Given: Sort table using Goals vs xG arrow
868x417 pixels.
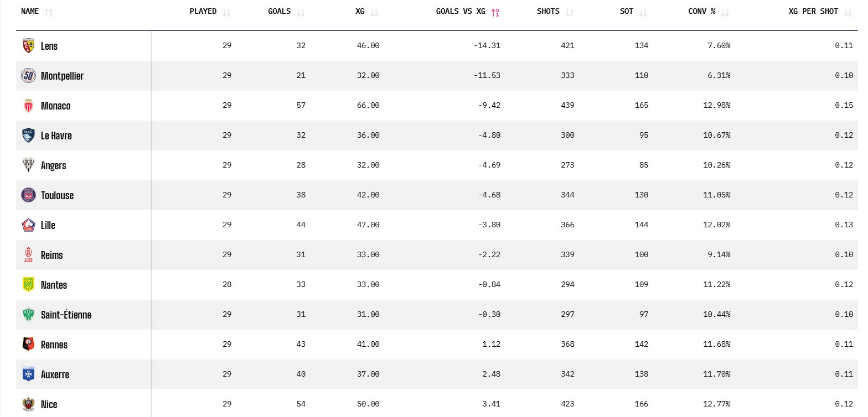Looking at the screenshot, I should point(495,12).
